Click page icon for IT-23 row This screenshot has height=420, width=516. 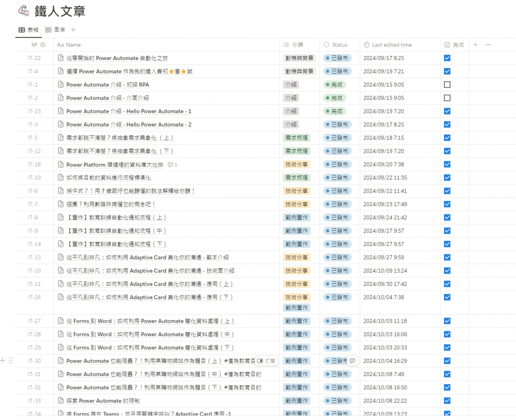click(60, 111)
